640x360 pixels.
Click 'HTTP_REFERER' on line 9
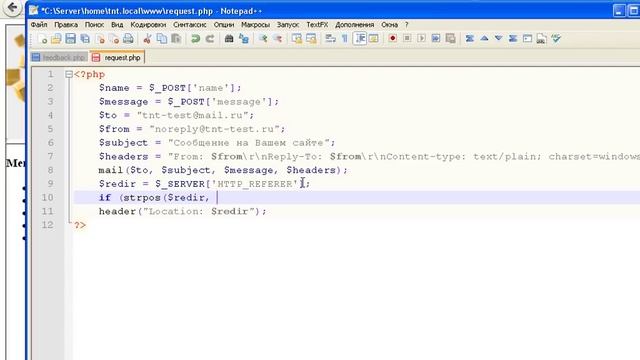tap(255, 184)
